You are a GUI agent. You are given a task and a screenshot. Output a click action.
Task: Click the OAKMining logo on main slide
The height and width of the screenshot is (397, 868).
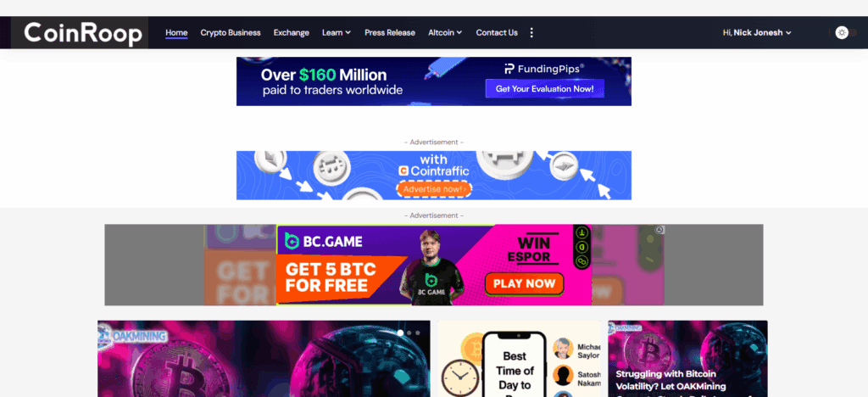(x=132, y=335)
